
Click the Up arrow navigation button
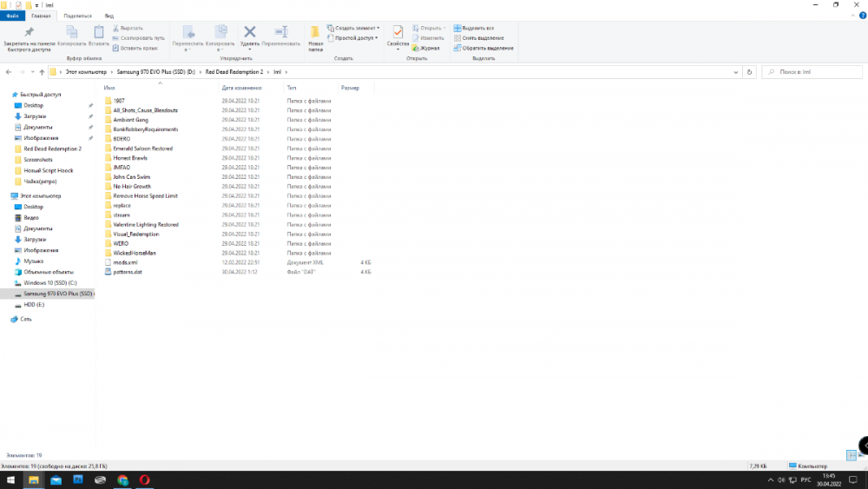pyautogui.click(x=41, y=72)
